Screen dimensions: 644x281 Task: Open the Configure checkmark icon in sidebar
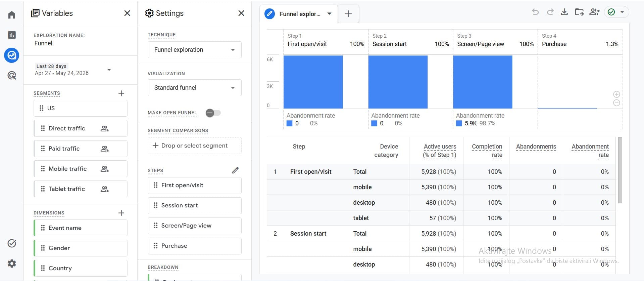pos(12,243)
